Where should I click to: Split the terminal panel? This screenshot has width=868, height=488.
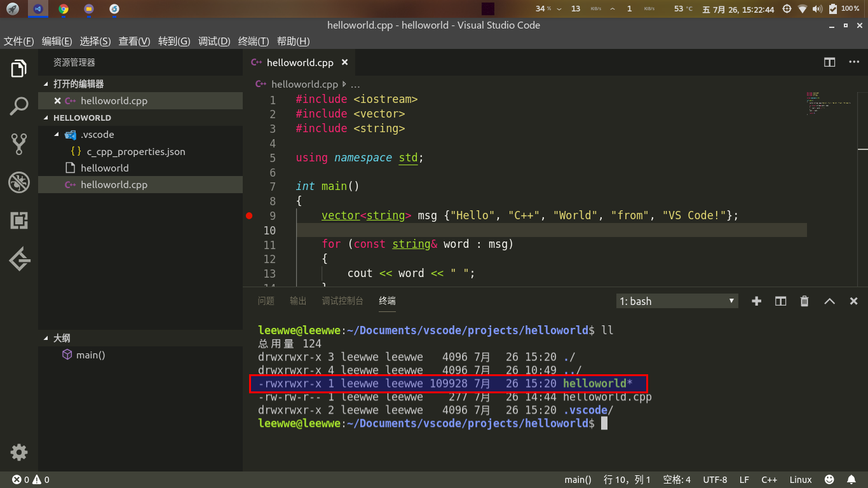780,301
